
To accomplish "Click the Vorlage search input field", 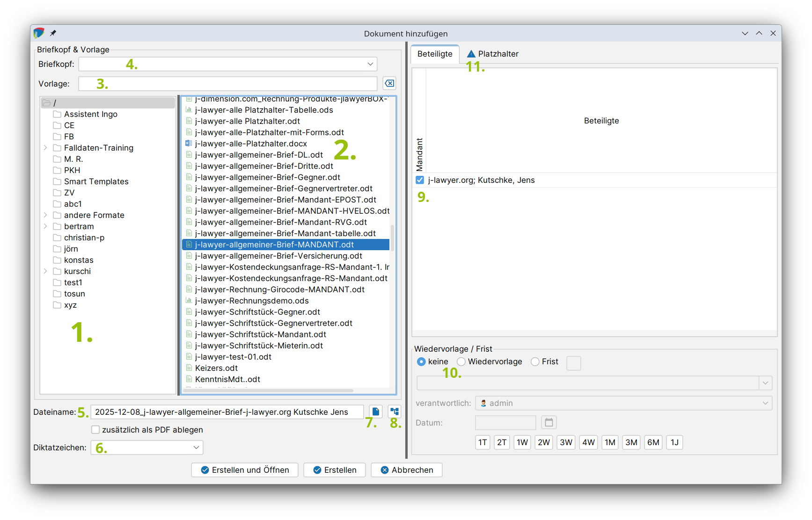I will point(227,84).
